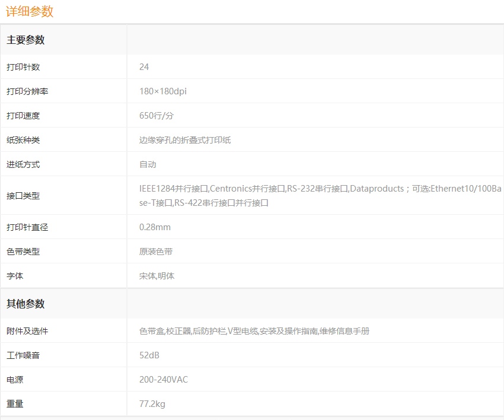The width and height of the screenshot is (504, 420).
Task: Select the 边缘穿孔的折叠式打印纸 value text
Action: click(x=185, y=140)
